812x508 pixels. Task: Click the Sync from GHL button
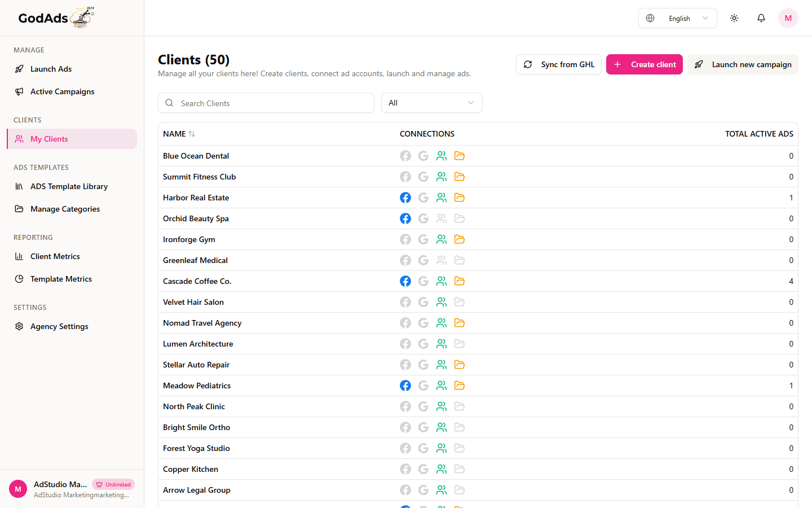tap(558, 64)
